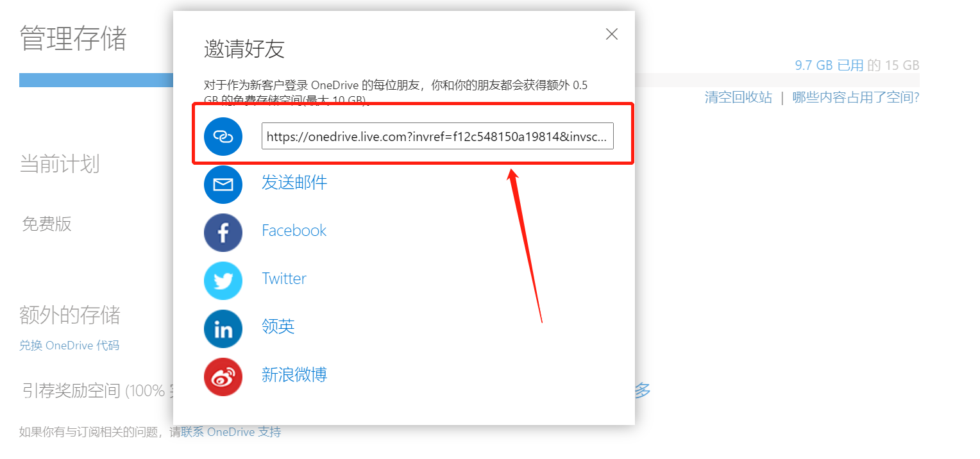Share via the Twitter text link
Screen dimensions: 980x459
point(284,279)
